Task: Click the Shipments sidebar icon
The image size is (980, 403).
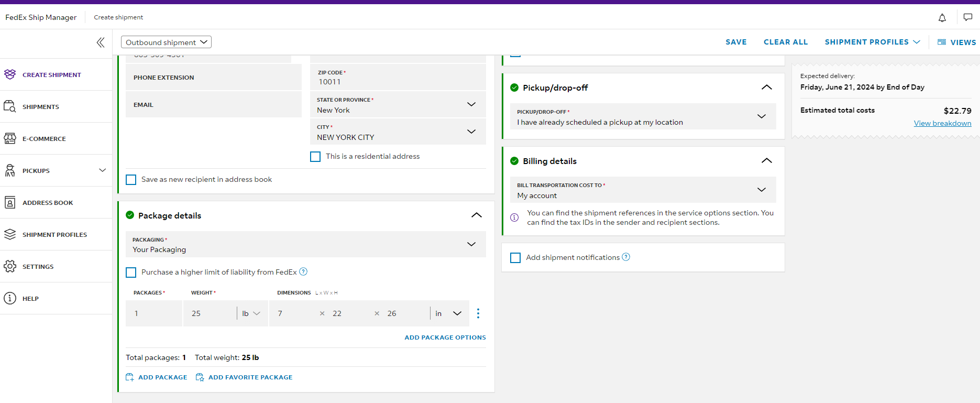Action: (x=10, y=106)
